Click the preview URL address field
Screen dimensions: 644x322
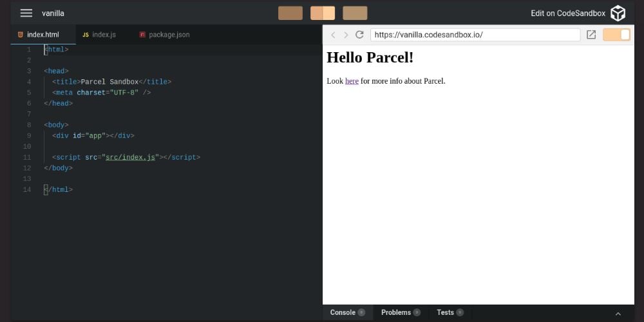tap(475, 35)
